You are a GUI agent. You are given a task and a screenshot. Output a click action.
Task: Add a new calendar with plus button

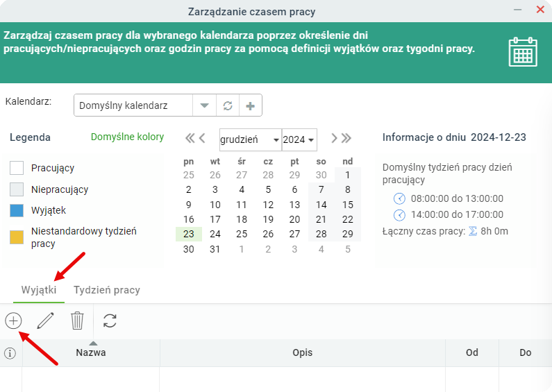click(250, 105)
